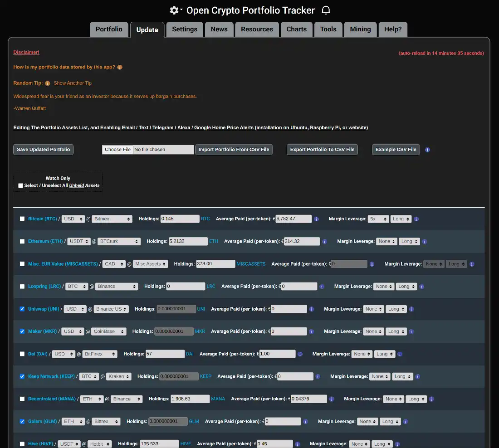This screenshot has width=499, height=448.
Task: Open Bitcoin 5x margin leverage dropdown
Action: coord(378,219)
